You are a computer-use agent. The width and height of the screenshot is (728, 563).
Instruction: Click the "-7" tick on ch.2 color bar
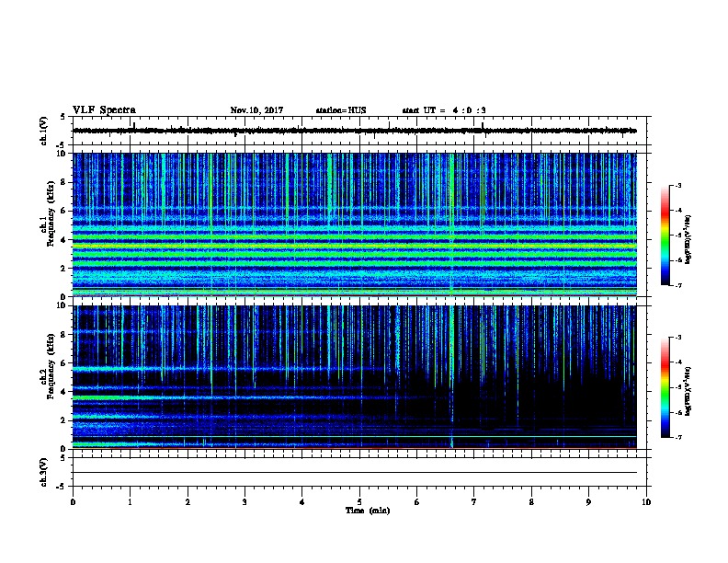677,437
